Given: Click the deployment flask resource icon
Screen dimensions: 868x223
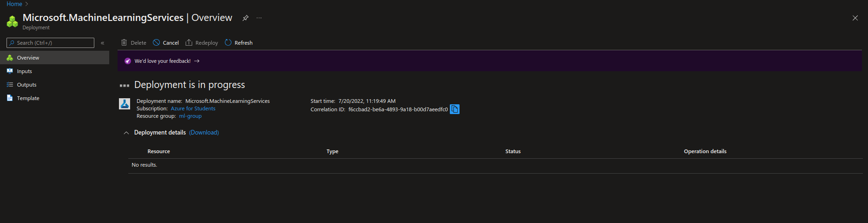Looking at the screenshot, I should pos(125,103).
